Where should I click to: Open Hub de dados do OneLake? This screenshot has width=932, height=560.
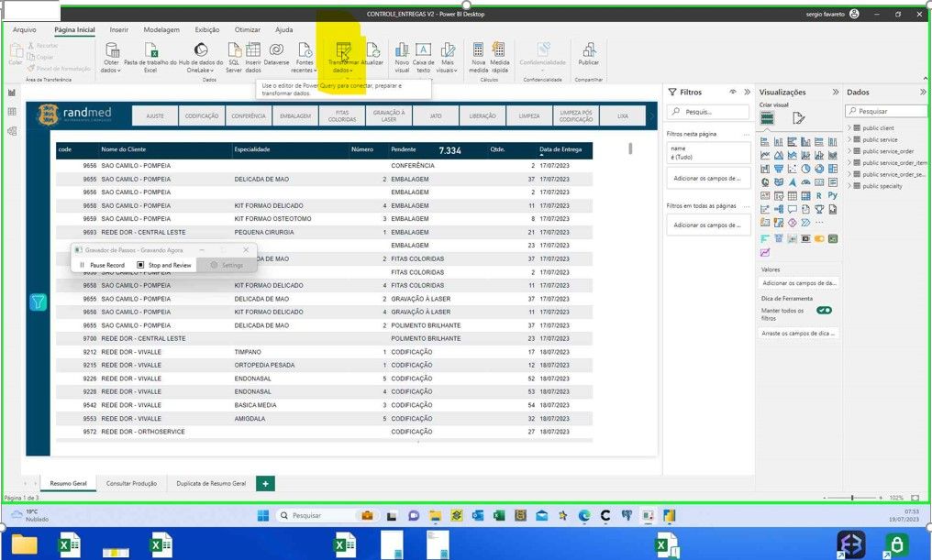point(201,58)
